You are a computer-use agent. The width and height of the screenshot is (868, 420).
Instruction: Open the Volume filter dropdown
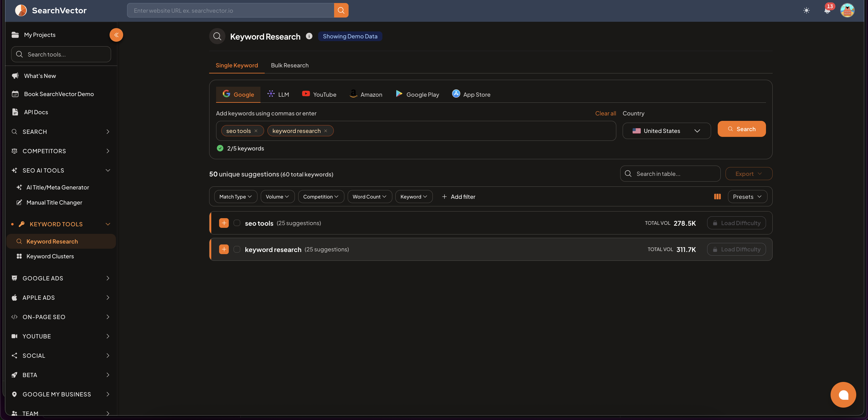pos(278,197)
